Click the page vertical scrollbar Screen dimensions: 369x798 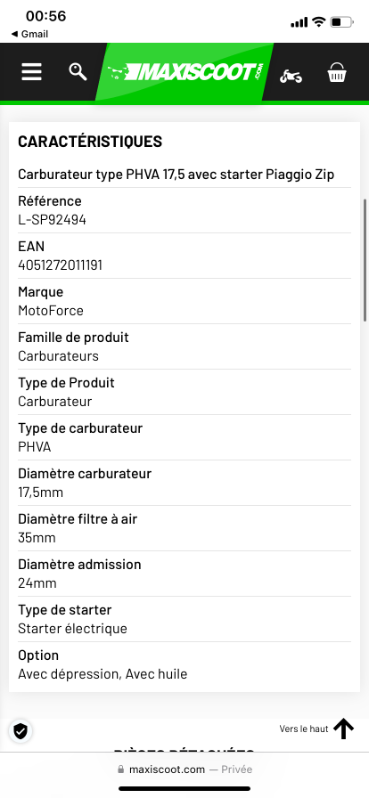click(364, 260)
